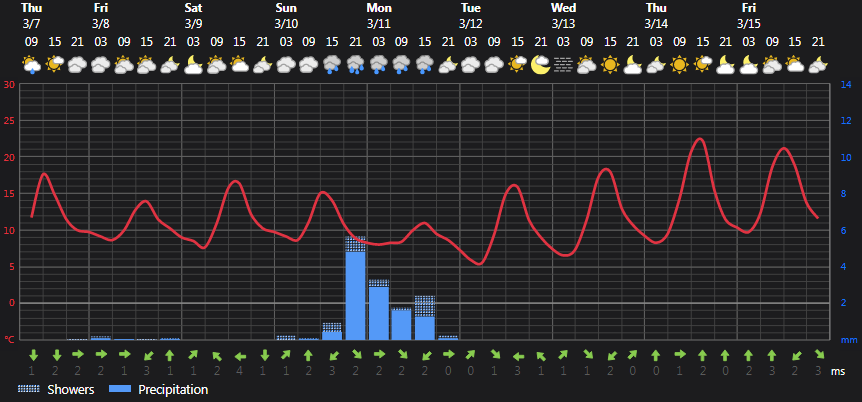
Task: Click the Mon 3/11 03:00 rain icon
Action: coord(379,65)
